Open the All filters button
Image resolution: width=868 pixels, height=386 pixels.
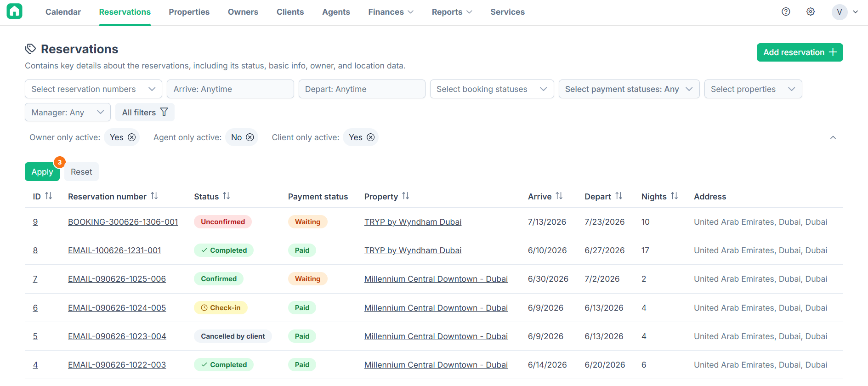tap(145, 113)
